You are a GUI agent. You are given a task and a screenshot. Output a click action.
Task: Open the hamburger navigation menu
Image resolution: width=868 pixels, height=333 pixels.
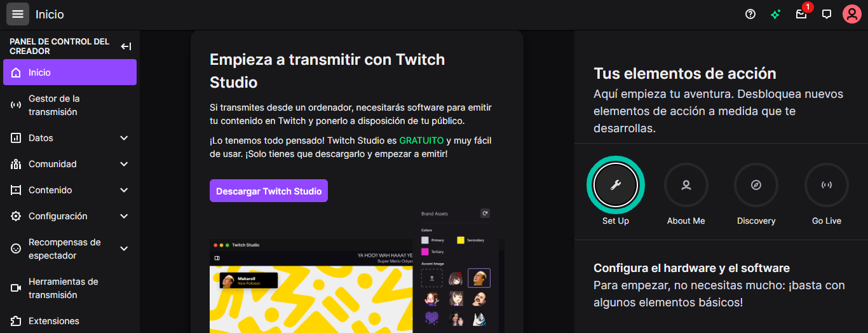18,14
